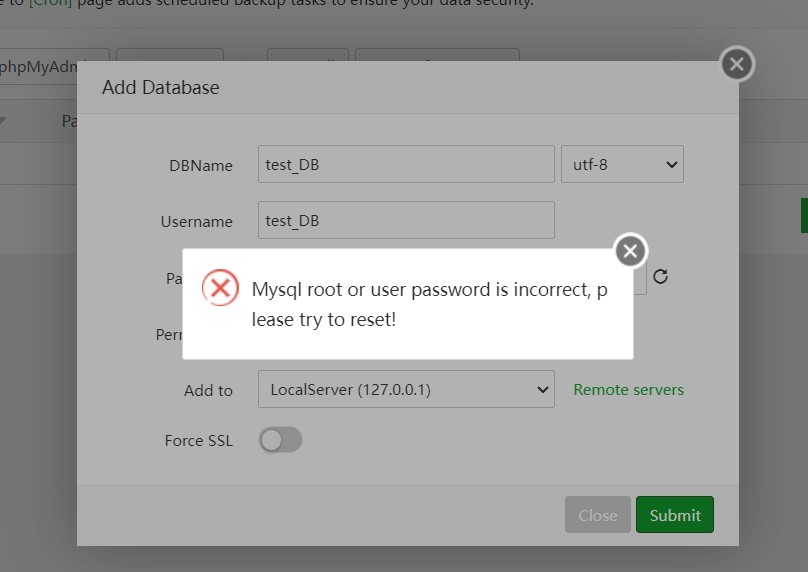Click the Add Database dialog title
This screenshot has height=572, width=808.
(161, 87)
